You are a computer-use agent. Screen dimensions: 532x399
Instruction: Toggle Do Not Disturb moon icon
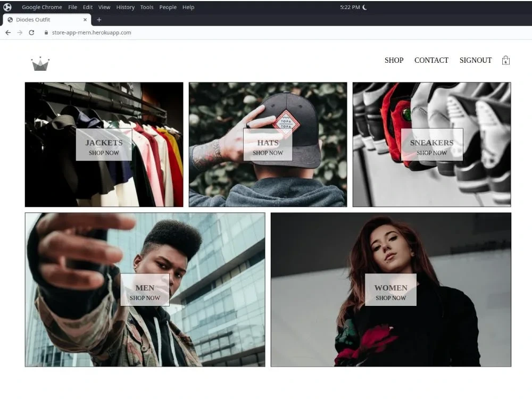coord(363,7)
